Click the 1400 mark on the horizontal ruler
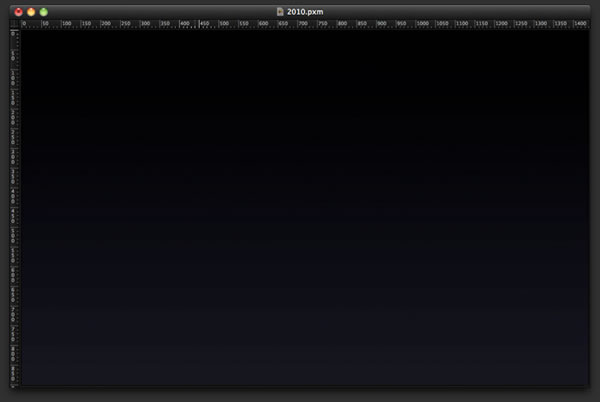Image resolution: width=600 pixels, height=402 pixels. coord(580,24)
